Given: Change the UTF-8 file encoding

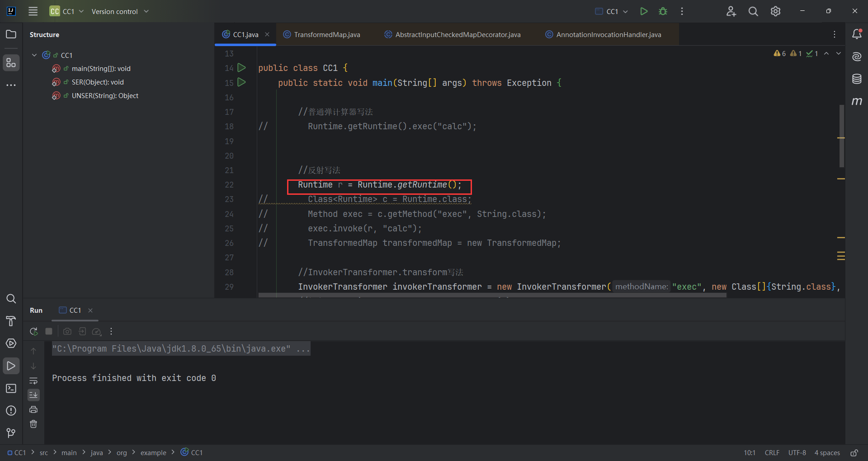Looking at the screenshot, I should pyautogui.click(x=797, y=452).
